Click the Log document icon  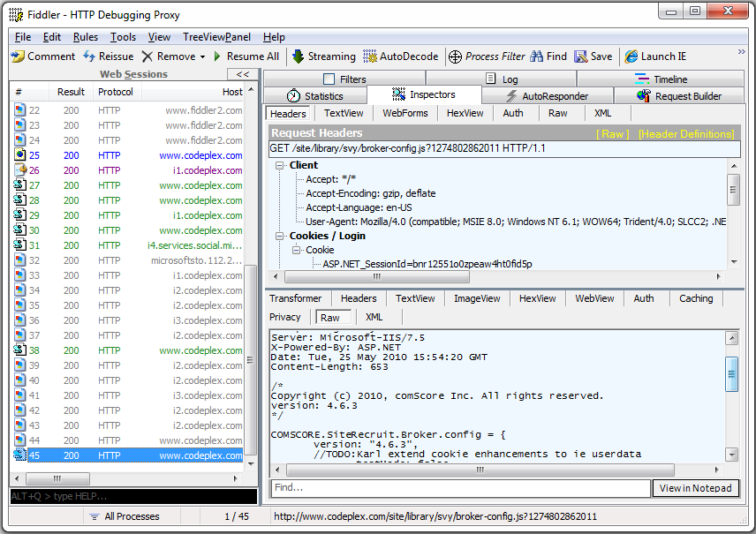490,79
